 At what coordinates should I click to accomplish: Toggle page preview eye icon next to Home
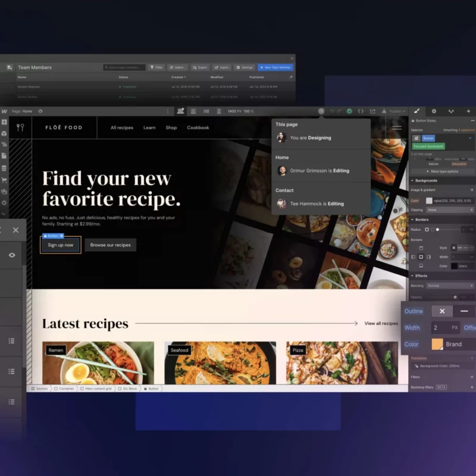pyautogui.click(x=40, y=111)
